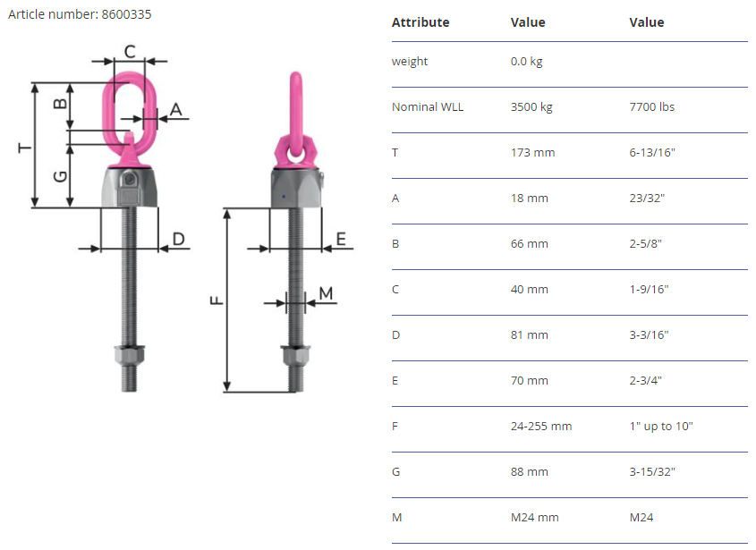Image resolution: width=756 pixels, height=550 pixels.
Task: Click the pink ring on left drawing
Action: tap(129, 108)
